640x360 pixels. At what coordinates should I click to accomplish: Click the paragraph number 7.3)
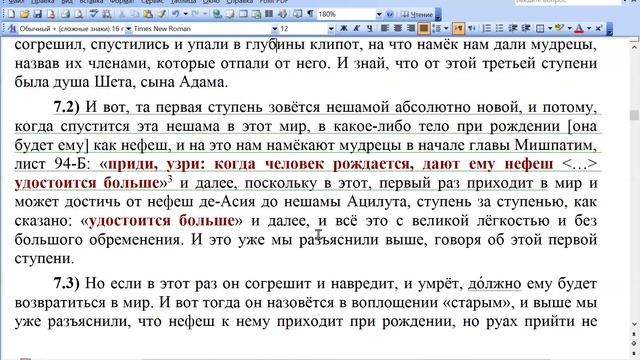coord(67,283)
